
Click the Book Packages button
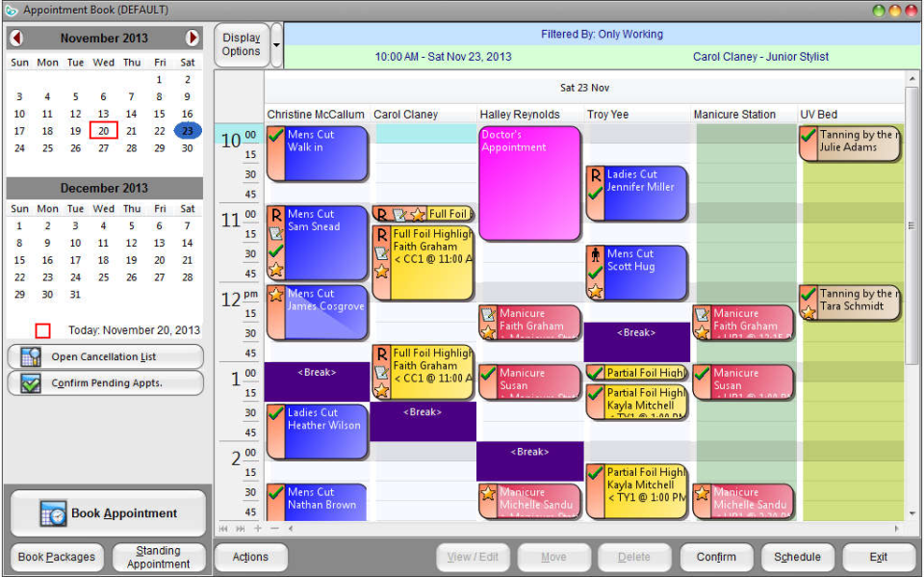coord(57,557)
